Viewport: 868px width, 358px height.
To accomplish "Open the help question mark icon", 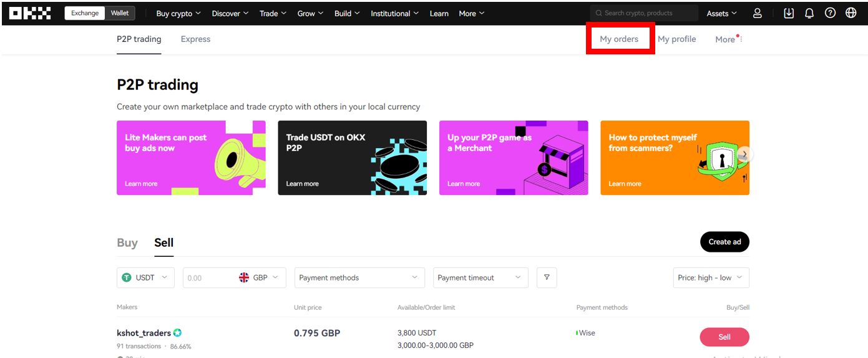I will [830, 13].
